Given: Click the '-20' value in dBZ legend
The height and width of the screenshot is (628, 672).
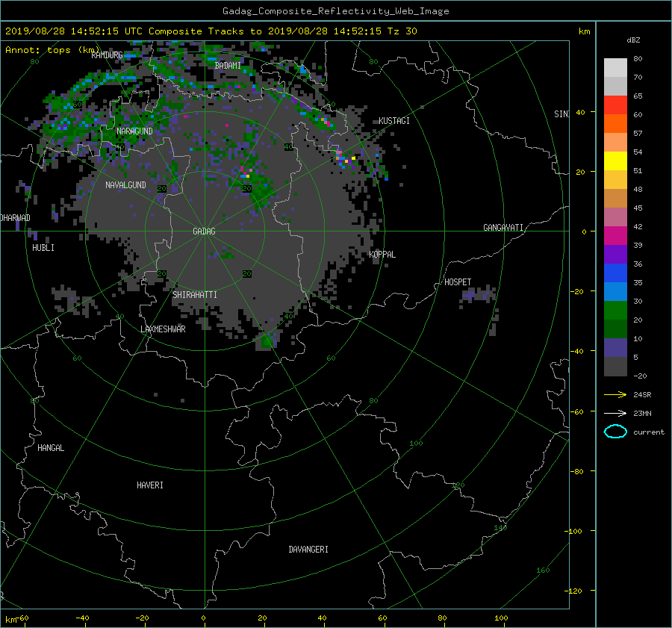Looking at the screenshot, I should point(640,376).
